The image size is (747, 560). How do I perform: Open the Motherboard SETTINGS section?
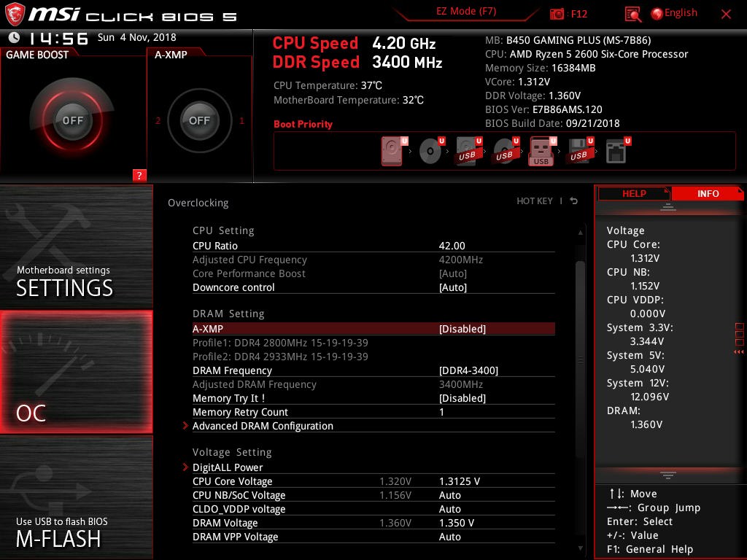[x=76, y=246]
